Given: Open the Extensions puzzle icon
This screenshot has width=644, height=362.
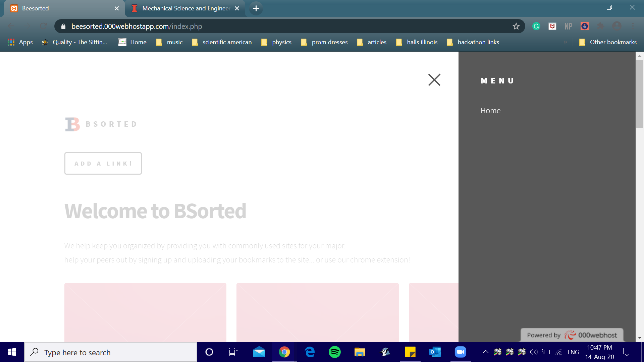Looking at the screenshot, I should click(x=601, y=26).
